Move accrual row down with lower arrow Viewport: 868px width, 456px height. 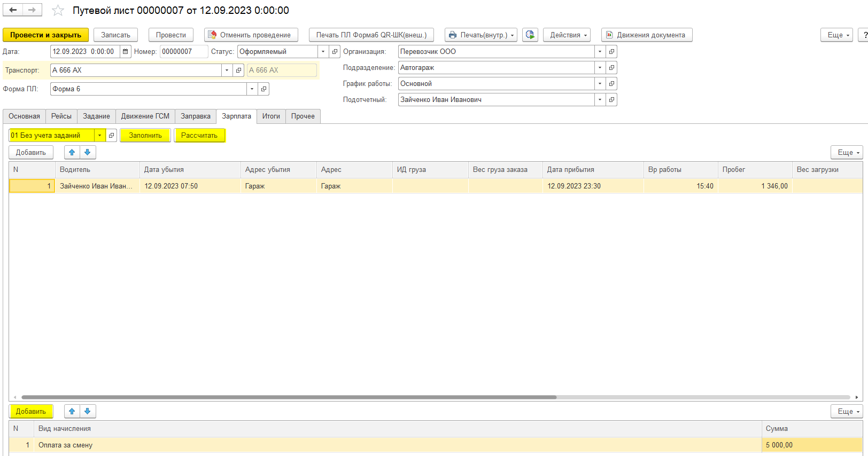88,412
